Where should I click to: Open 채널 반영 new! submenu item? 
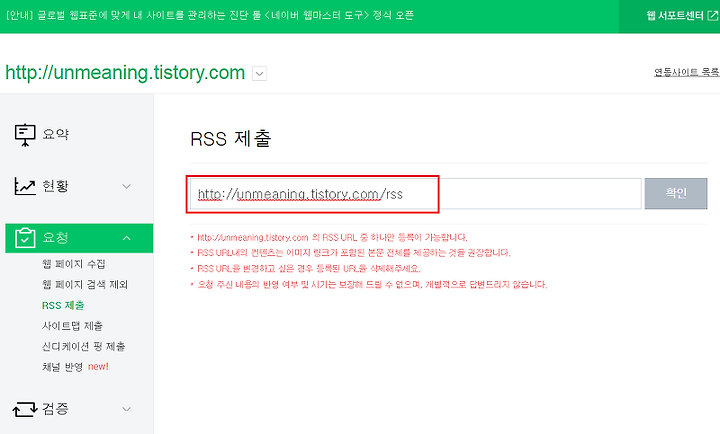(75, 366)
